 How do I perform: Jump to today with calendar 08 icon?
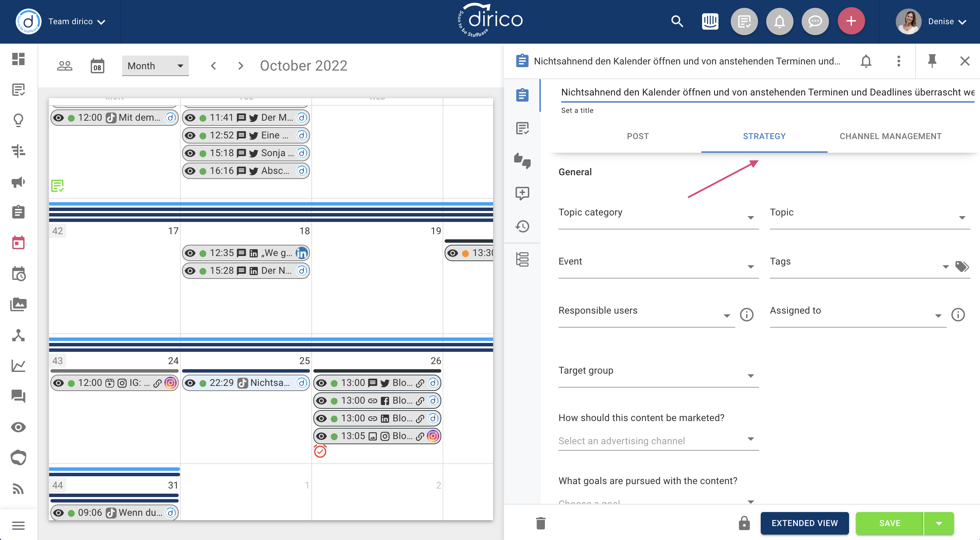coord(98,66)
